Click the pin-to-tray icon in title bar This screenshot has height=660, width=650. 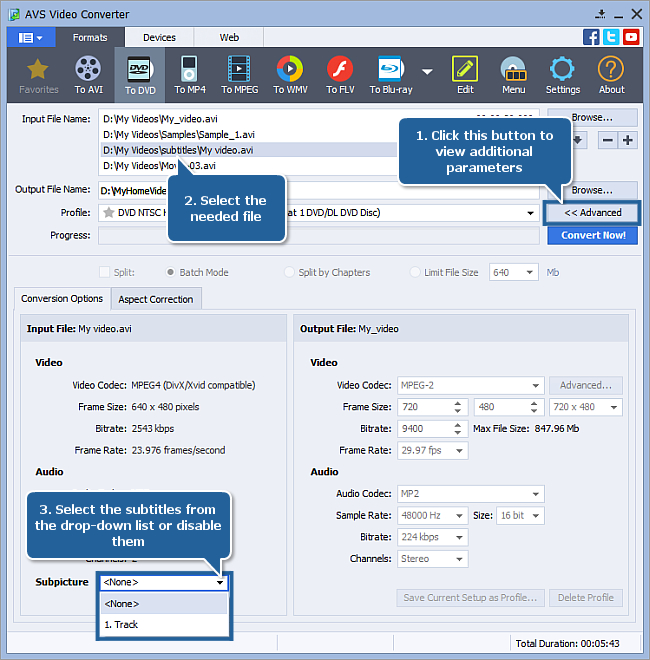pos(600,14)
